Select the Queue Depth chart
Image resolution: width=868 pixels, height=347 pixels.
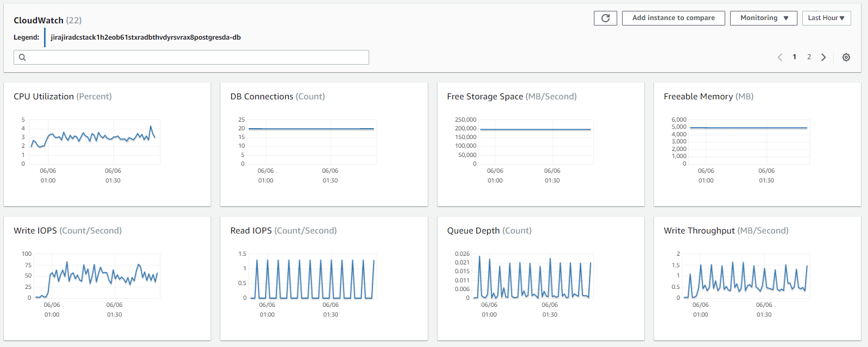click(x=533, y=276)
